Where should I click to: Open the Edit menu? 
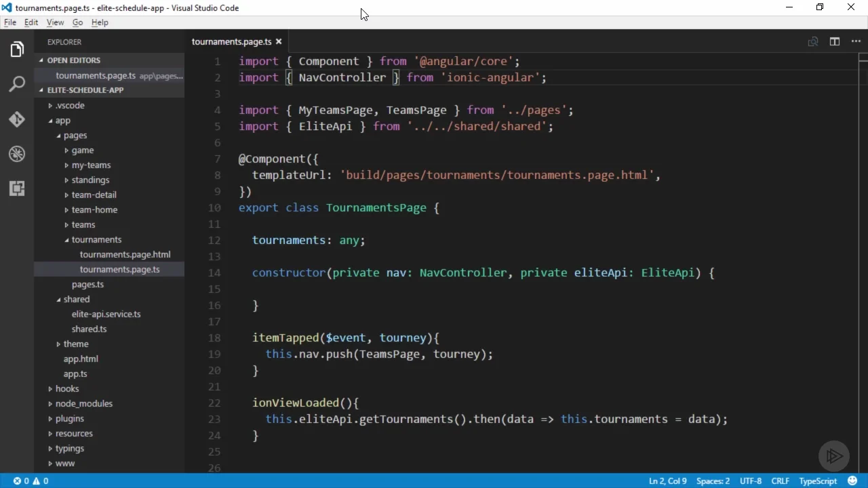(31, 22)
